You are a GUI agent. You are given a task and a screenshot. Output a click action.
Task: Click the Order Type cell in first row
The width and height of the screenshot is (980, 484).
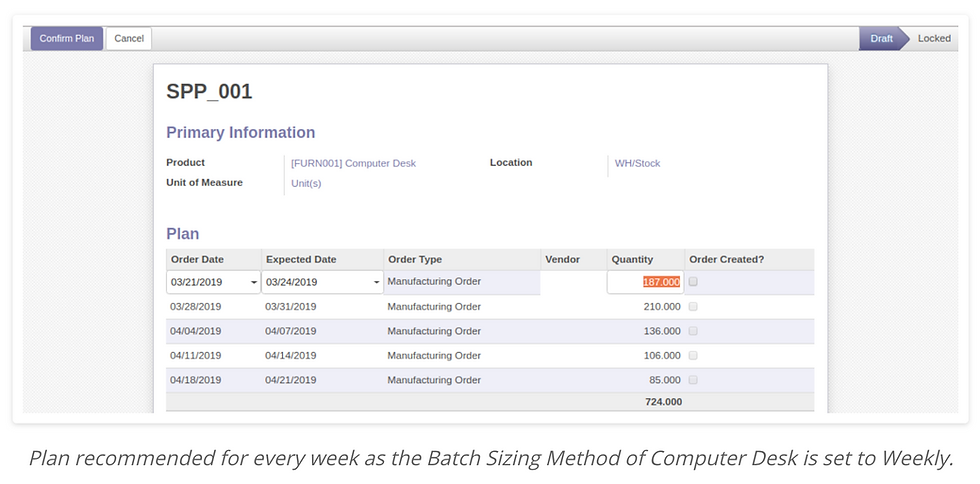pyautogui.click(x=462, y=282)
